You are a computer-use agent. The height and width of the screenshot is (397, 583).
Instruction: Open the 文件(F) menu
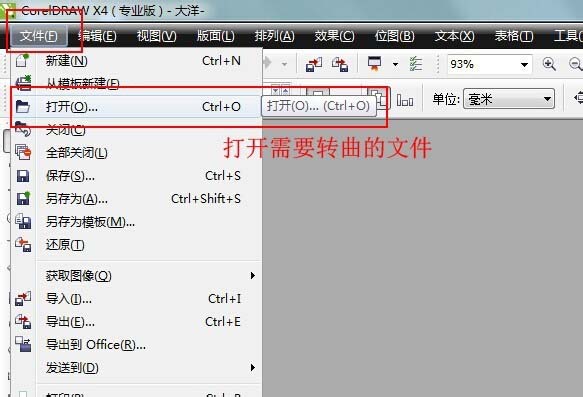39,36
